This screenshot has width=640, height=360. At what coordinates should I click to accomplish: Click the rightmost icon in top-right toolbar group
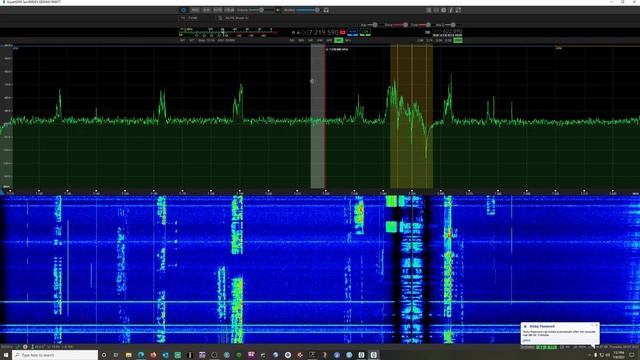click(458, 10)
